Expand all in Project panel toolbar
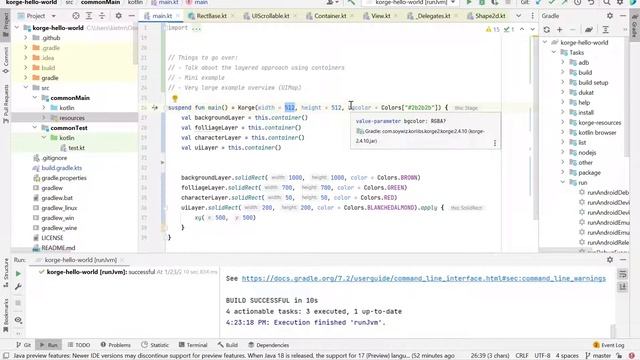This screenshot has width=640, height=360. (x=89, y=16)
